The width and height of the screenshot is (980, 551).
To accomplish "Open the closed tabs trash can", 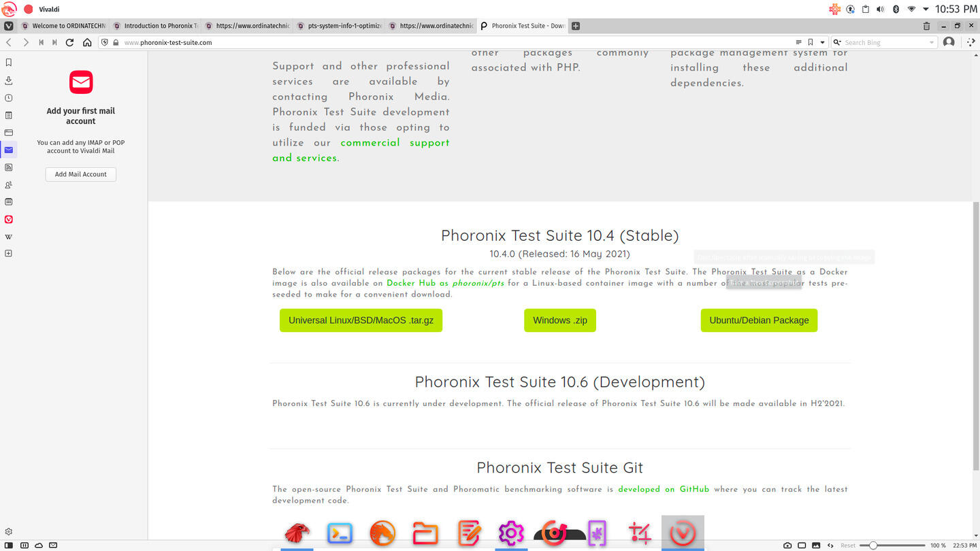I will coord(926,26).
